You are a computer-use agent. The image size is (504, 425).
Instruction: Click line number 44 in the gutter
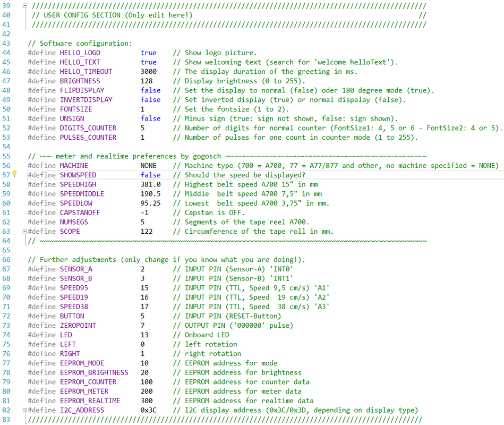pyautogui.click(x=6, y=53)
